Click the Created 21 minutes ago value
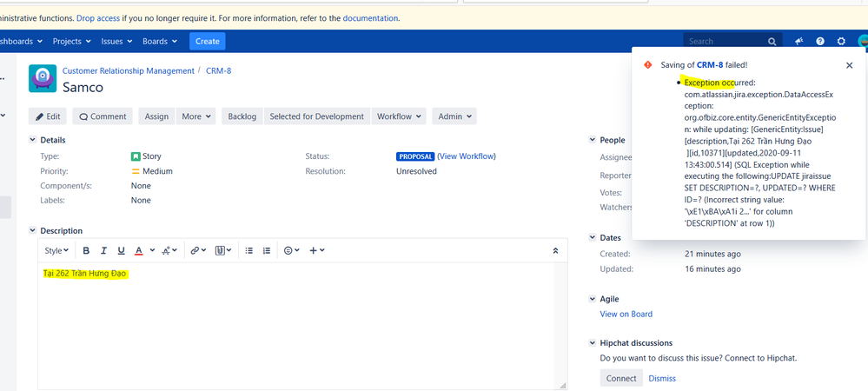 712,255
